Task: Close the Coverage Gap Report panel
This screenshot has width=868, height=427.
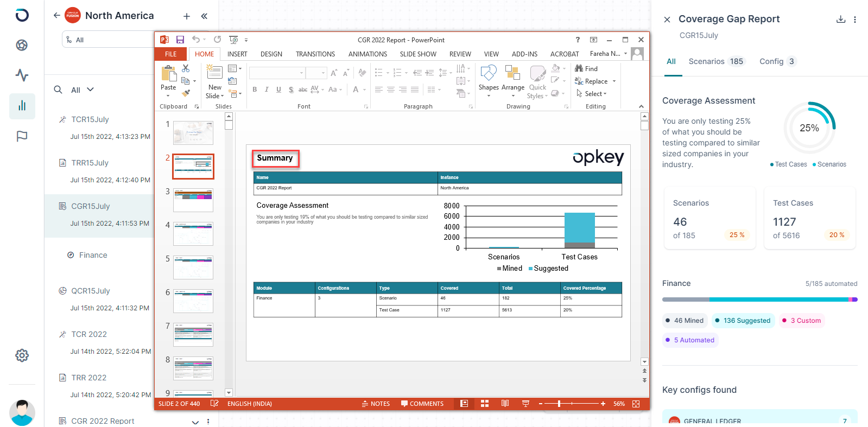Action: pyautogui.click(x=667, y=20)
